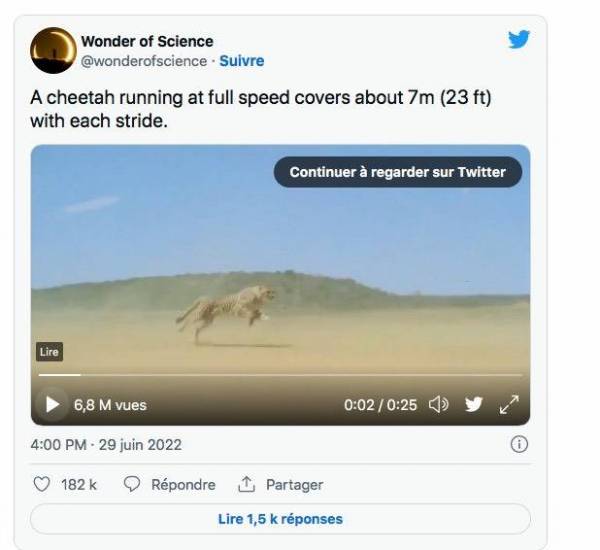This screenshot has height=550, width=600.
Task: Follow the account via Suivre
Action: click(x=242, y=61)
